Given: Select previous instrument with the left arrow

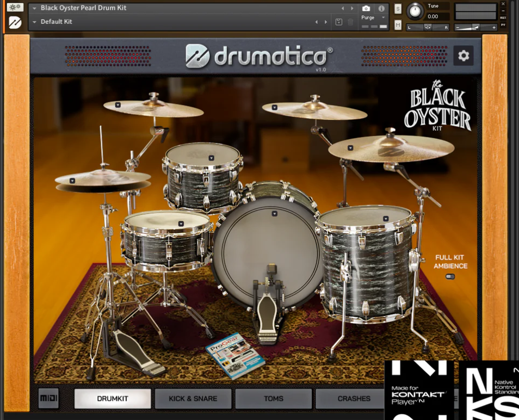Looking at the screenshot, I should pyautogui.click(x=343, y=8).
